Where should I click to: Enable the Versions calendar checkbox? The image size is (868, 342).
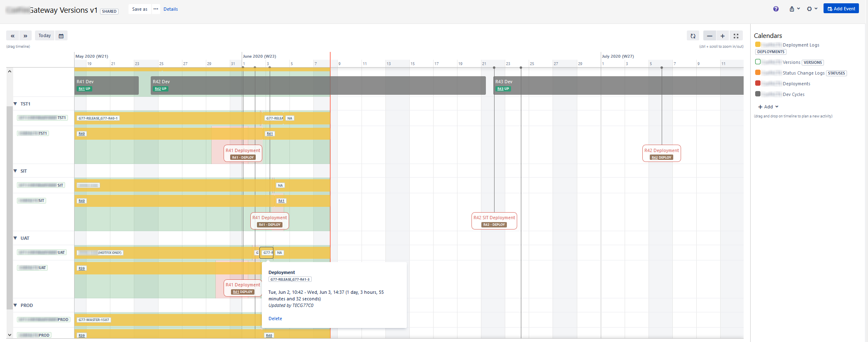pyautogui.click(x=758, y=62)
